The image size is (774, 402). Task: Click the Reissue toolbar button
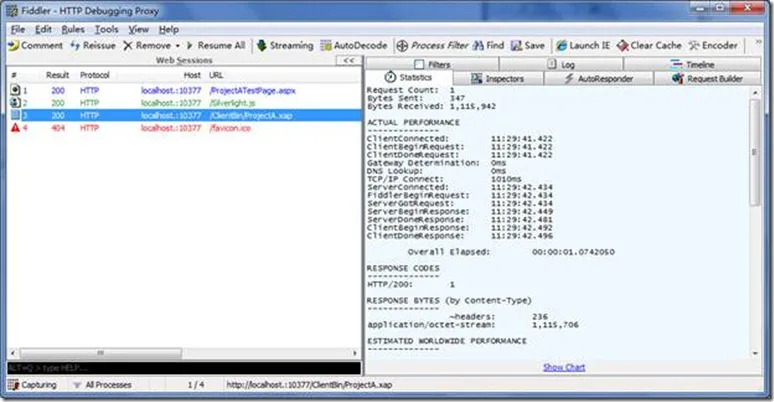tap(93, 45)
